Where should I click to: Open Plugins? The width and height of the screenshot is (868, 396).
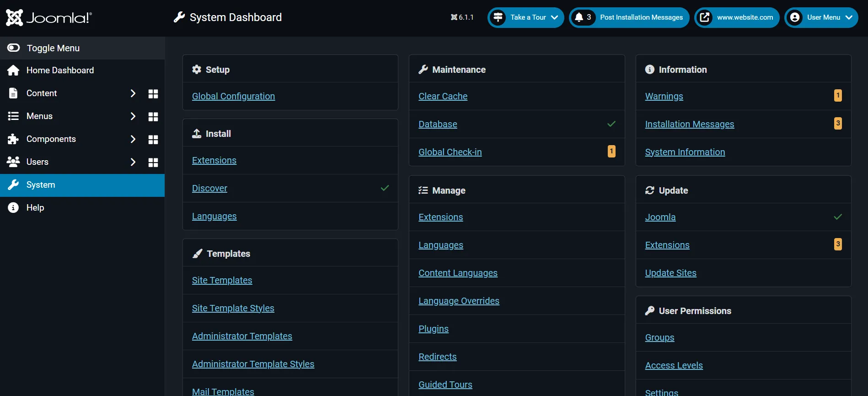click(434, 329)
